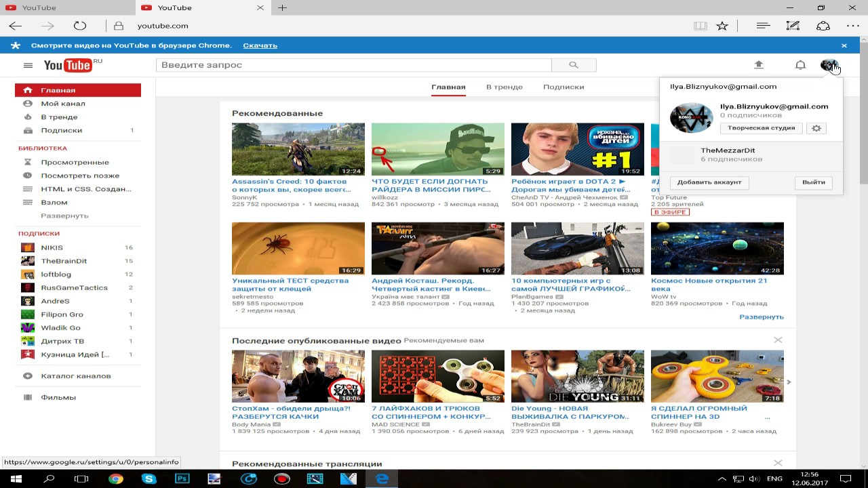Viewport: 868px width, 488px height.
Task: Show next videos carousel arrow
Action: 789,382
